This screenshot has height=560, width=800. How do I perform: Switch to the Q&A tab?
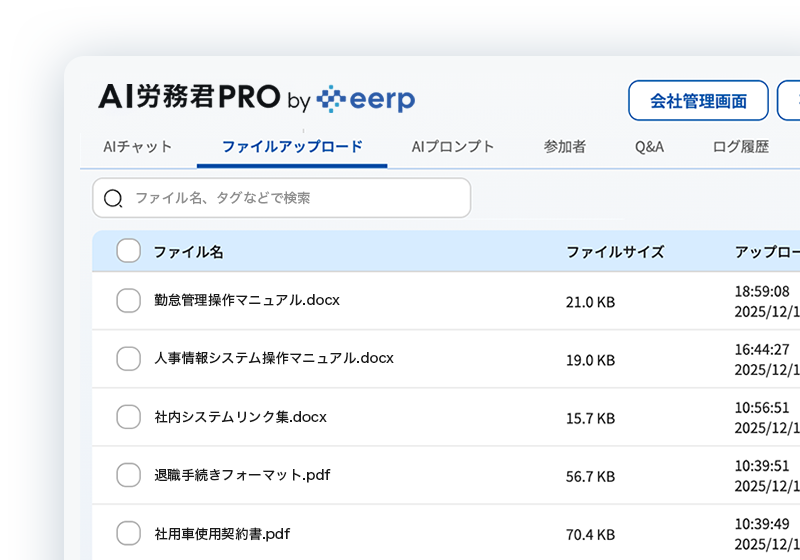pyautogui.click(x=649, y=147)
